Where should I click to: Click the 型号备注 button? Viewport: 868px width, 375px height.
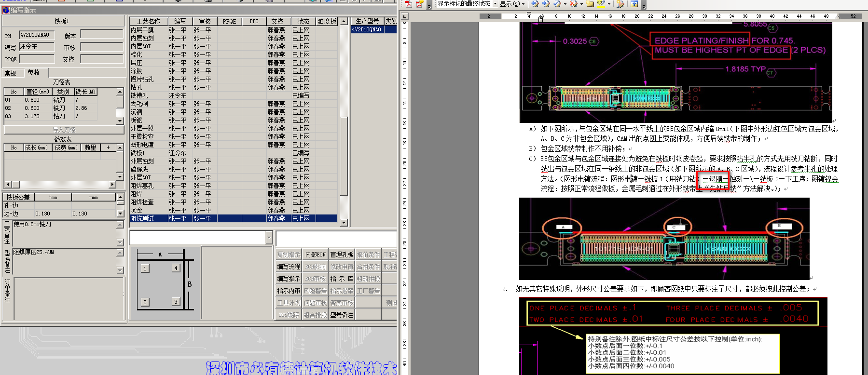342,315
